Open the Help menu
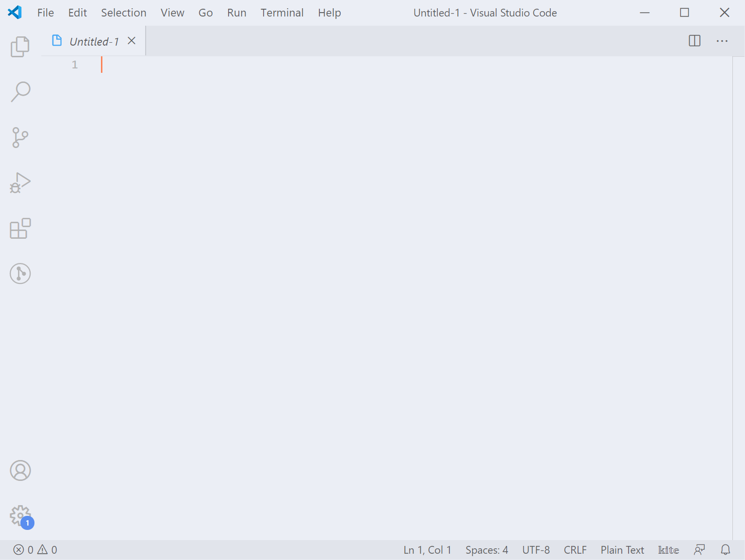The image size is (745, 560). [x=330, y=13]
